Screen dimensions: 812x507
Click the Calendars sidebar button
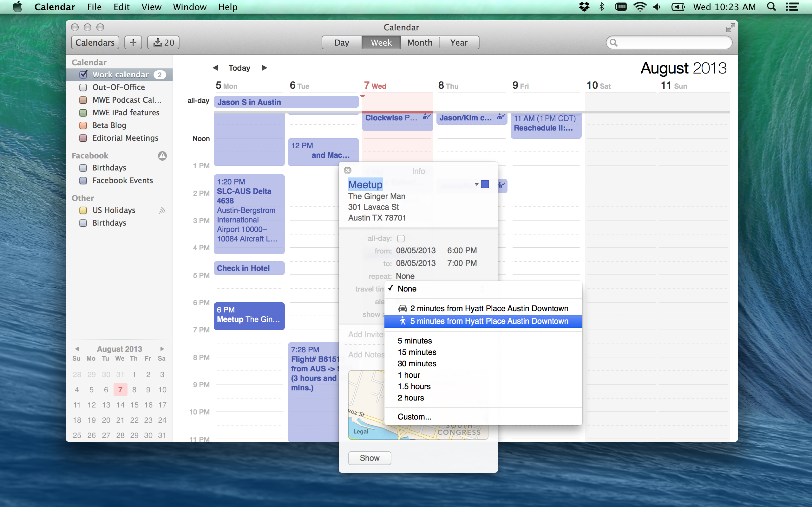pyautogui.click(x=95, y=42)
